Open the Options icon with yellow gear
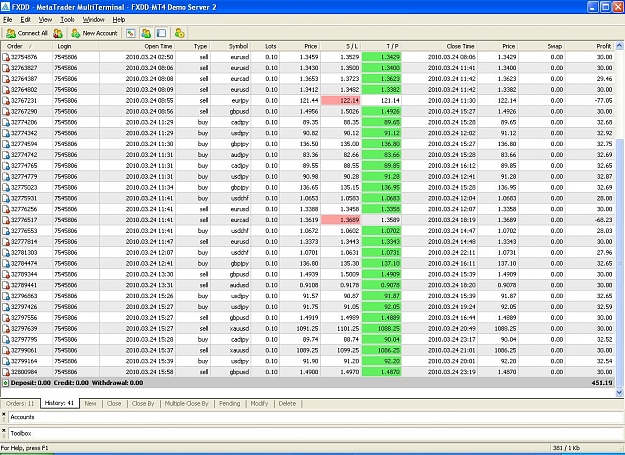 tap(179, 33)
